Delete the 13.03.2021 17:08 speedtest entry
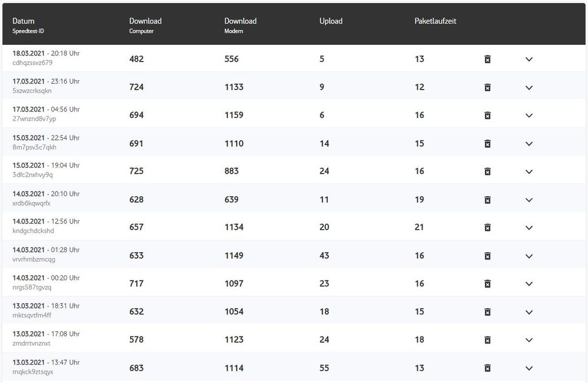 (x=487, y=340)
